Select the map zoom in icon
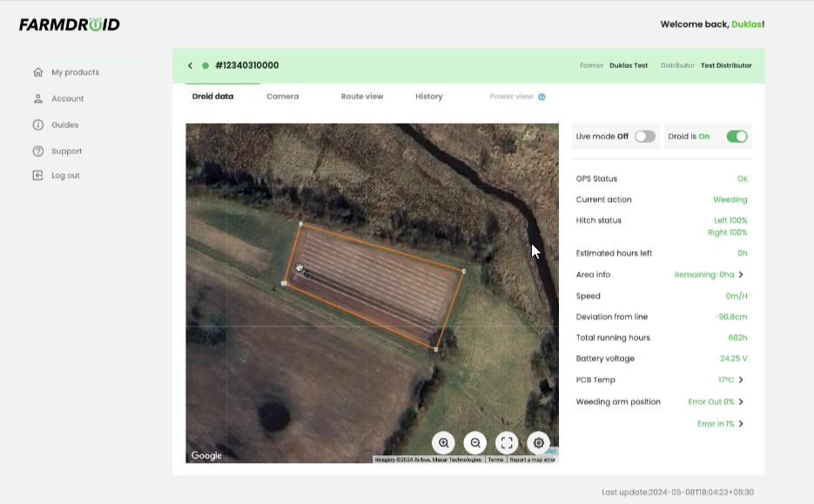This screenshot has height=504, width=814. coord(443,443)
